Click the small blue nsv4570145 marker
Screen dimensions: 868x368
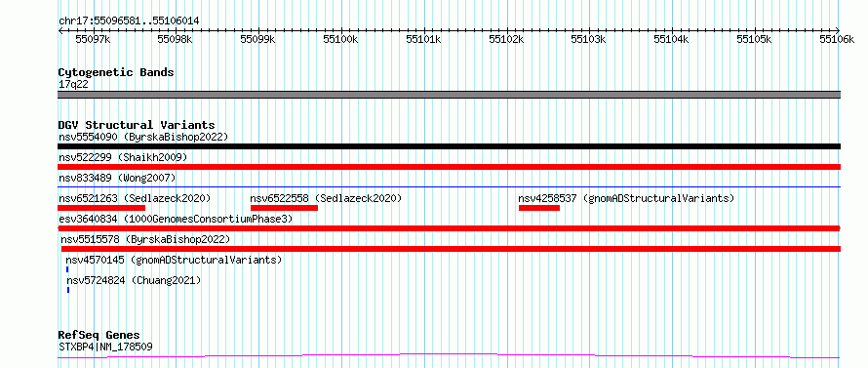[x=67, y=269]
